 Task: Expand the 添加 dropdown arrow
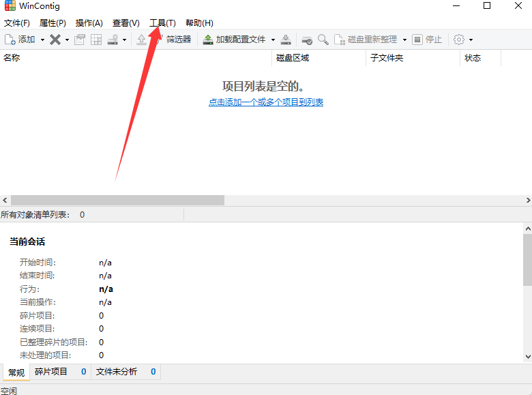[42, 40]
